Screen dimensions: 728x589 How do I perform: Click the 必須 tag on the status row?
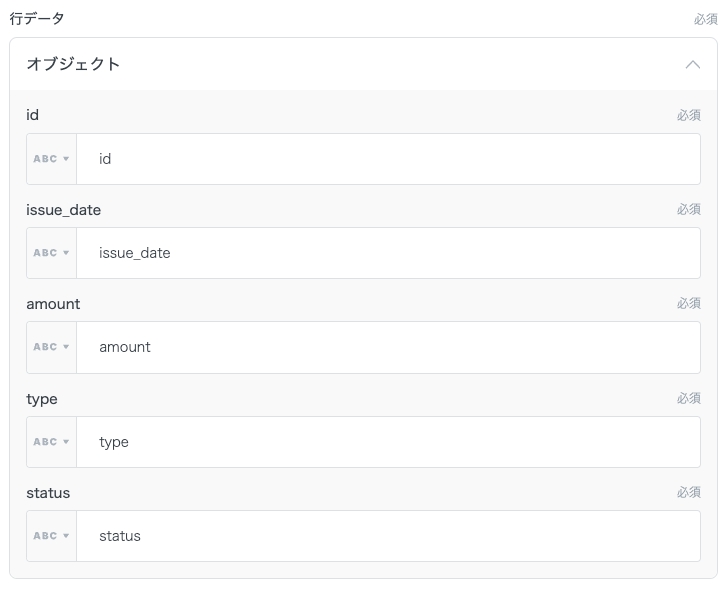coord(688,493)
